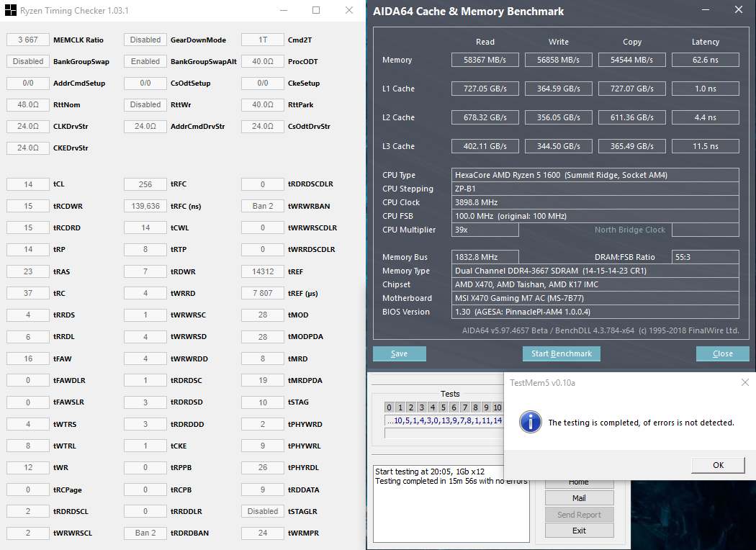The width and height of the screenshot is (756, 550).
Task: Click the Cmd2T 1T value
Action: pyautogui.click(x=263, y=40)
